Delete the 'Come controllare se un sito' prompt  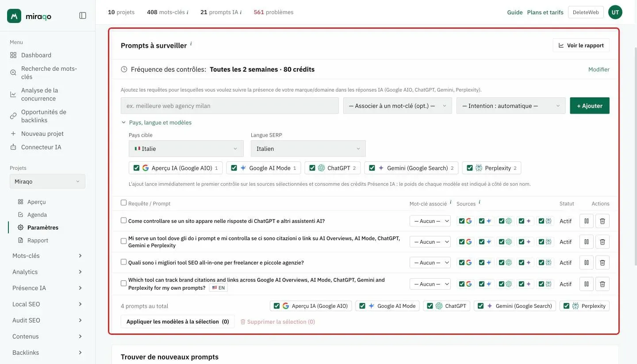tap(602, 221)
